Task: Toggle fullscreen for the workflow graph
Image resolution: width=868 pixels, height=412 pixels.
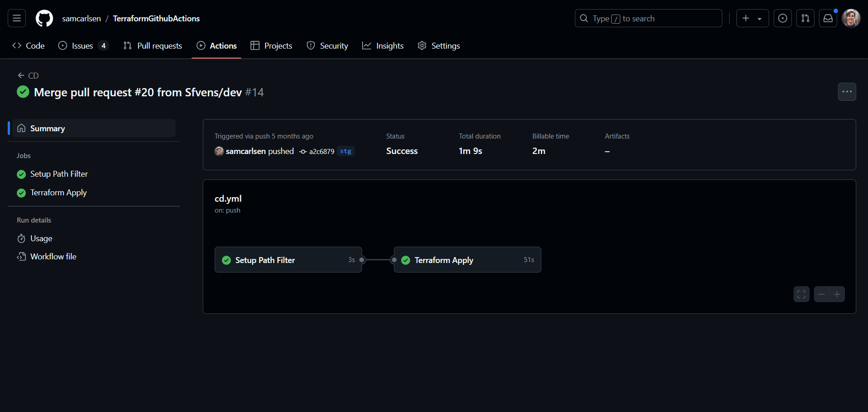Action: [801, 294]
